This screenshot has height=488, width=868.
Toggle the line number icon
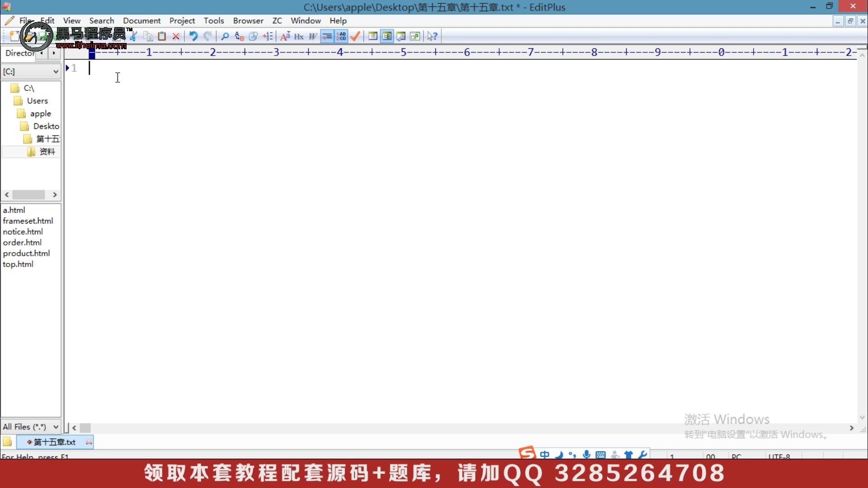click(x=341, y=36)
